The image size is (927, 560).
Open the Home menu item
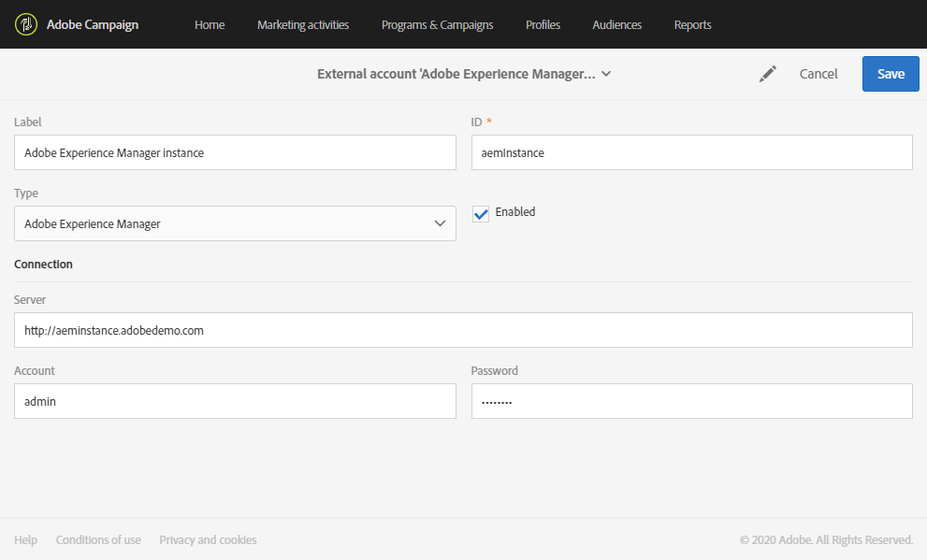click(x=209, y=24)
